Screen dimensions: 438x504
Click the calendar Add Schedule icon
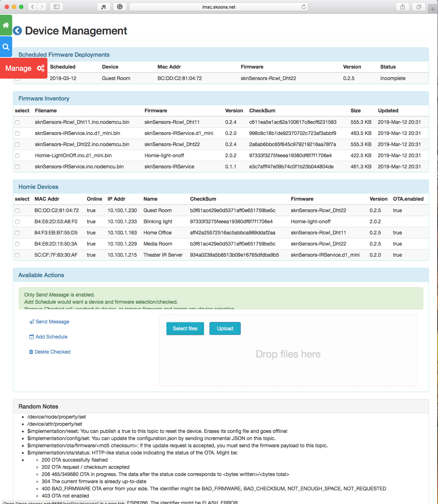(x=32, y=337)
